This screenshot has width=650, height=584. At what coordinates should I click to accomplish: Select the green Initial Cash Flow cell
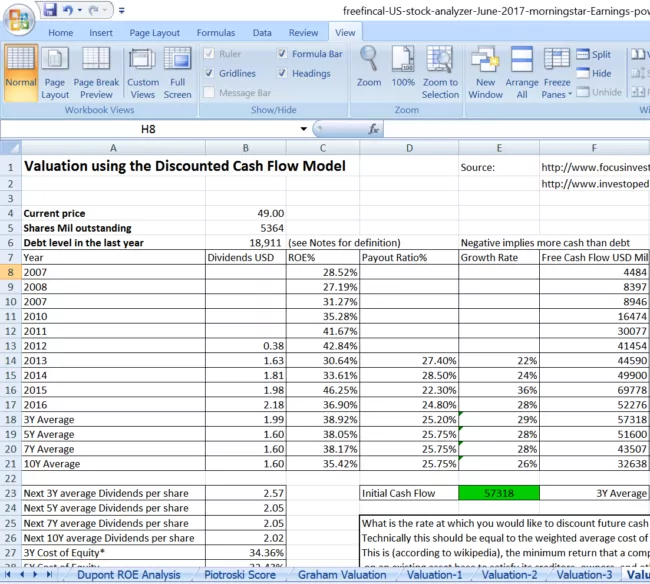tap(498, 493)
